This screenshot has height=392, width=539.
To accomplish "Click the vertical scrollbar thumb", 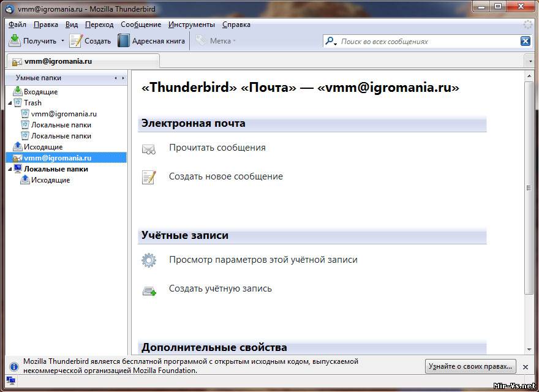I will [x=529, y=188].
